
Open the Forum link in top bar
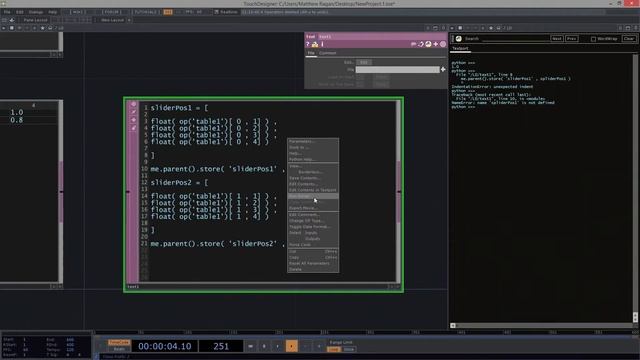(x=111, y=12)
